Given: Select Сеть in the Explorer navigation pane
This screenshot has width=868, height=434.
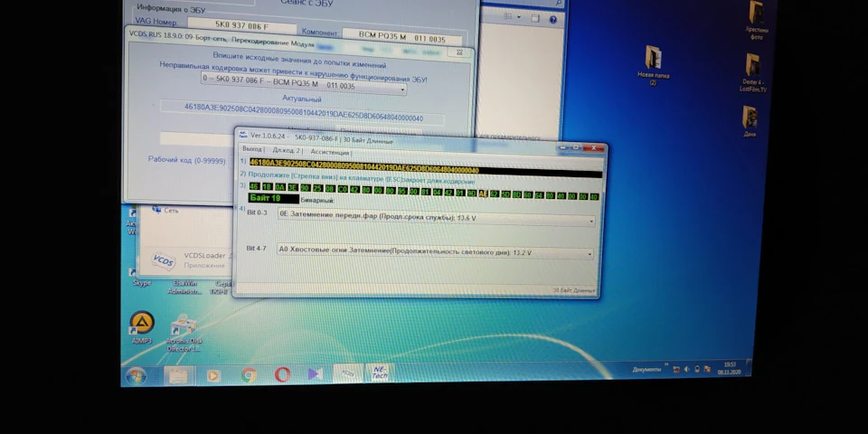Looking at the screenshot, I should coord(165,211).
